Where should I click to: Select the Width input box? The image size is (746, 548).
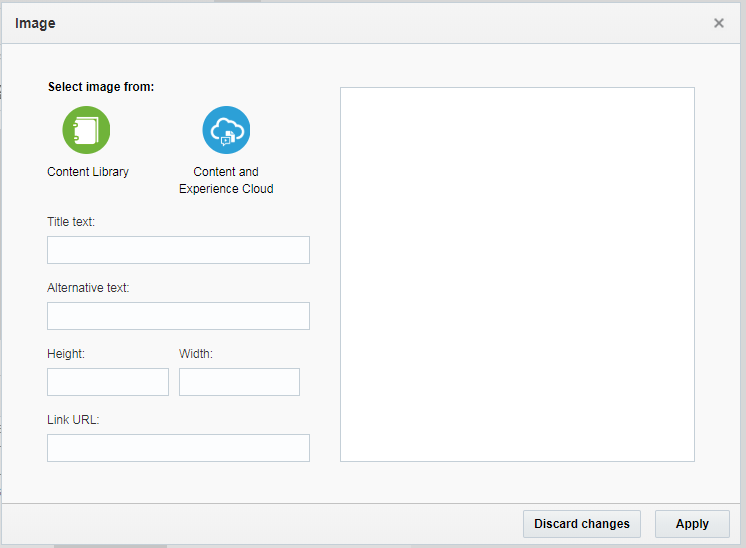click(x=239, y=382)
